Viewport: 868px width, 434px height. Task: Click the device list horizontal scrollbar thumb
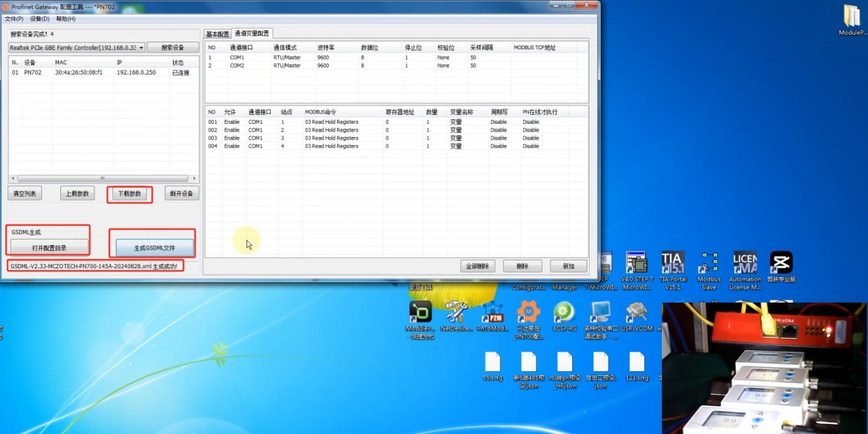click(103, 178)
